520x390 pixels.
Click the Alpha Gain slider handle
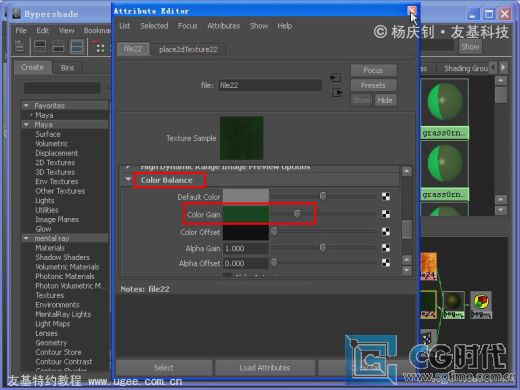coord(322,247)
